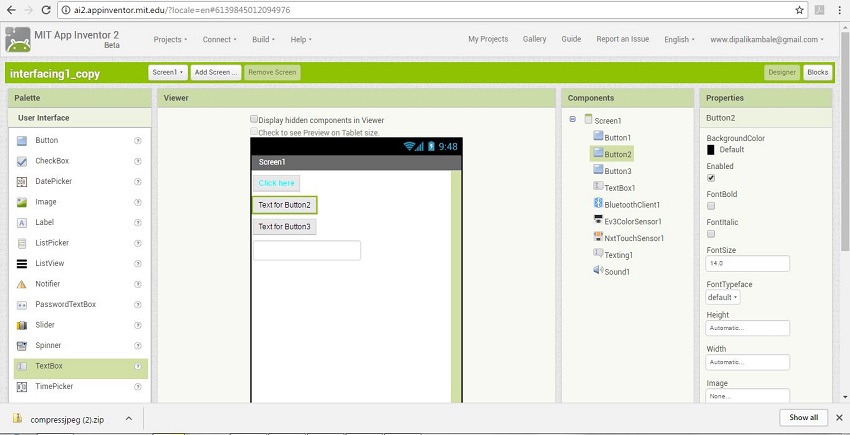
Task: Click the browser address bar
Action: (x=431, y=10)
